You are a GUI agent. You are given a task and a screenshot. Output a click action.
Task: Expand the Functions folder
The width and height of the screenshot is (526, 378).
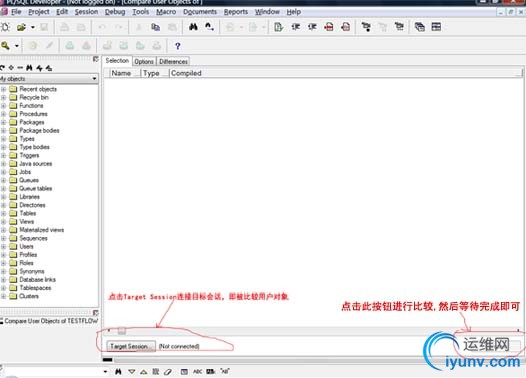point(3,106)
